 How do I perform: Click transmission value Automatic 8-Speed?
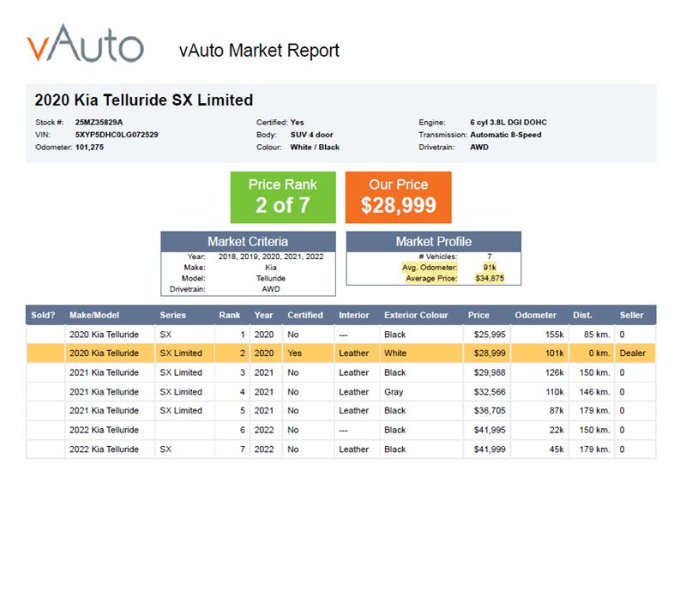click(506, 135)
